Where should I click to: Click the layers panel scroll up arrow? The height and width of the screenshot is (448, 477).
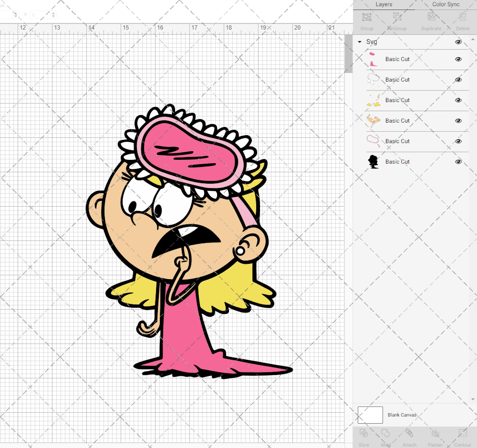pos(472,39)
